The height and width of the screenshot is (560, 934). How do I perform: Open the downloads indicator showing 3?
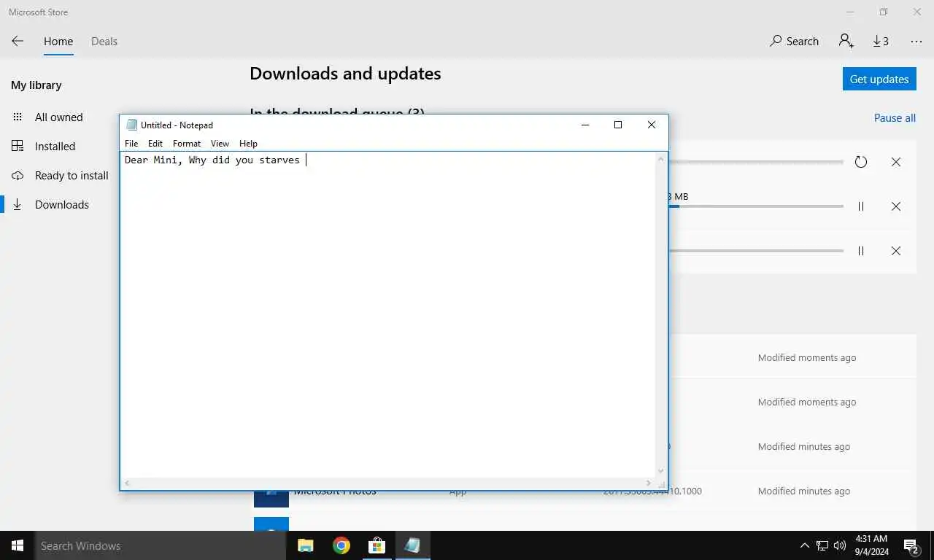tap(881, 42)
